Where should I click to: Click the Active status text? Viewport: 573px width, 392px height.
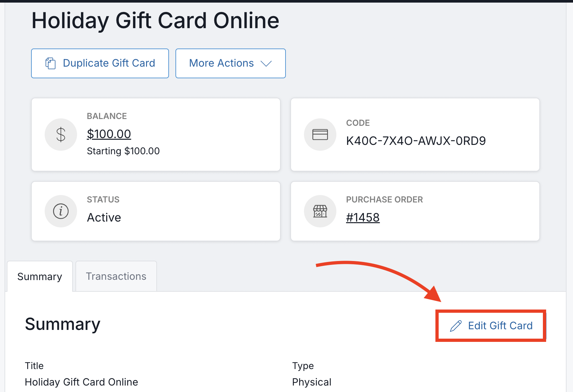tap(104, 217)
